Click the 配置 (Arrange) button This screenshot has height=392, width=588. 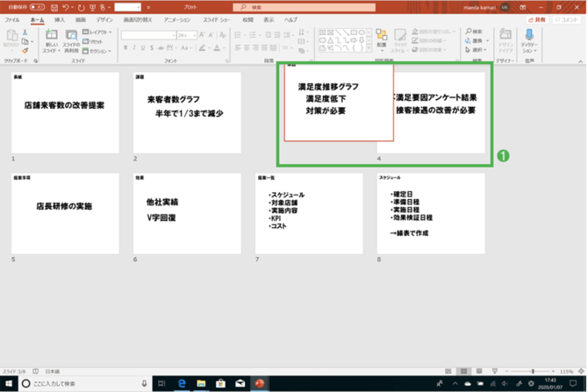(382, 39)
